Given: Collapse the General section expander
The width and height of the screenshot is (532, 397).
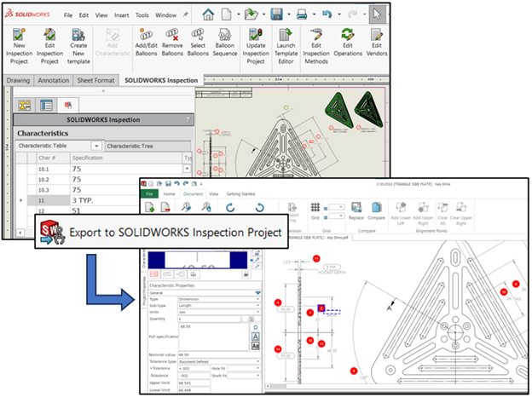Looking at the screenshot, I should [257, 292].
